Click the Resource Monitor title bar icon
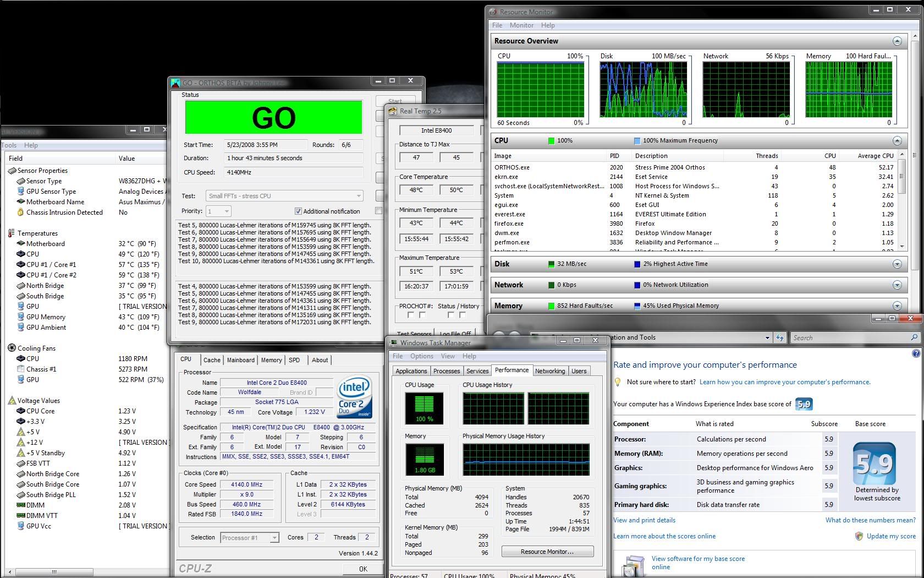 tap(493, 12)
